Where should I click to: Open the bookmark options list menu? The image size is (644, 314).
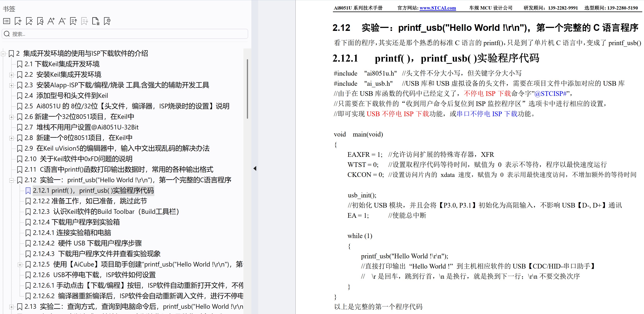click(x=7, y=21)
